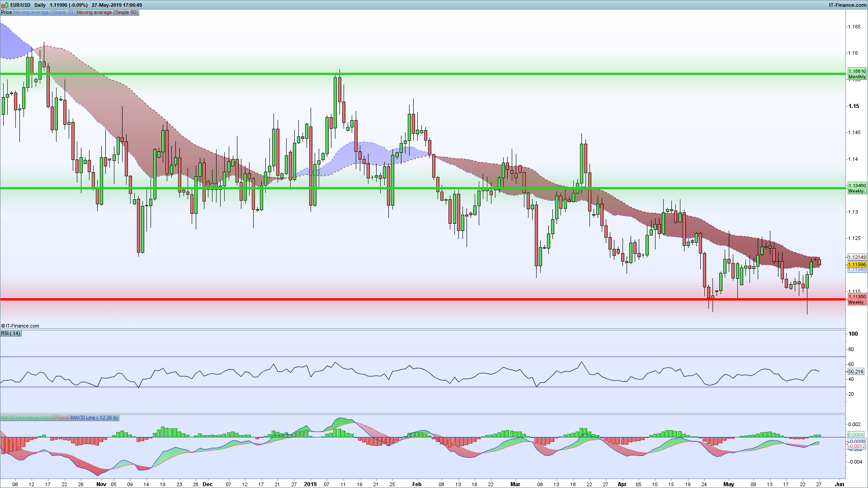Image resolution: width=868 pixels, height=488 pixels.
Task: Click the 2019 year marker on time axis
Action: tap(310, 484)
